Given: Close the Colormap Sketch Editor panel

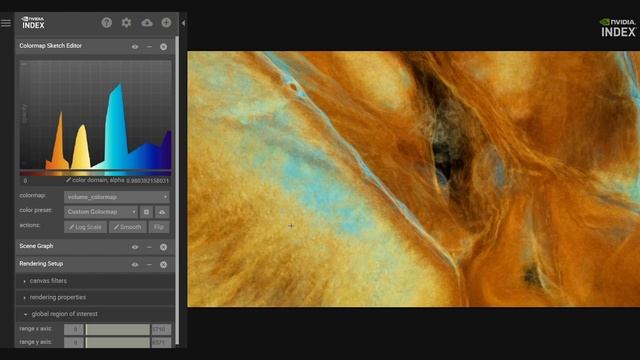Looking at the screenshot, I should tap(163, 47).
